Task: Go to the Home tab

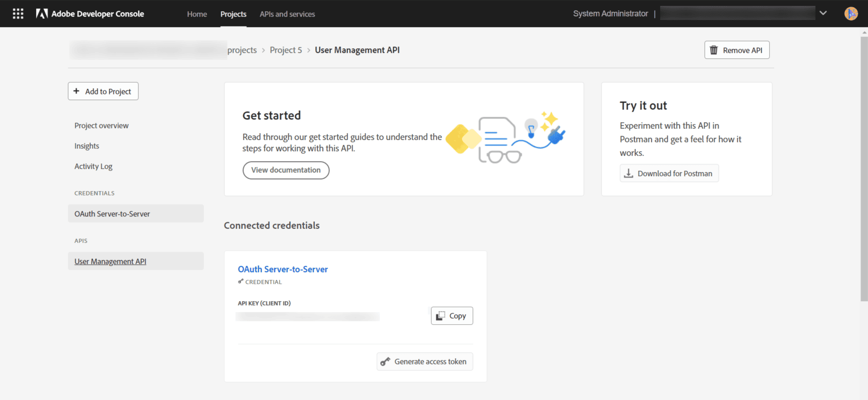Action: pos(197,14)
